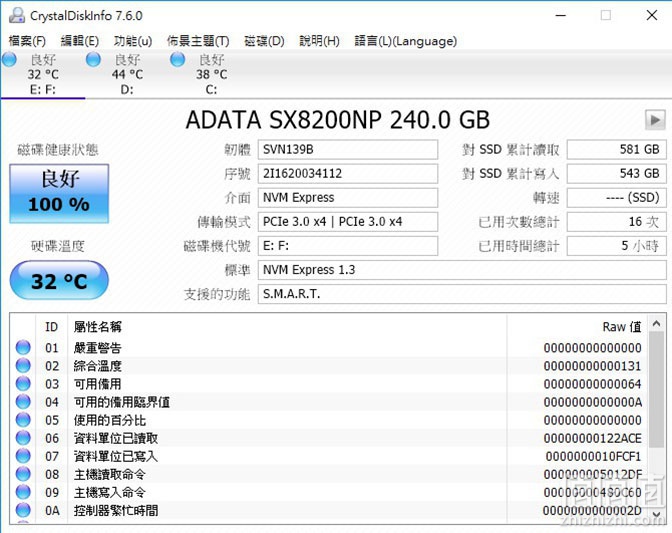672x533 pixels.
Task: Open the 佈景主題(T) menu
Action: 198,41
